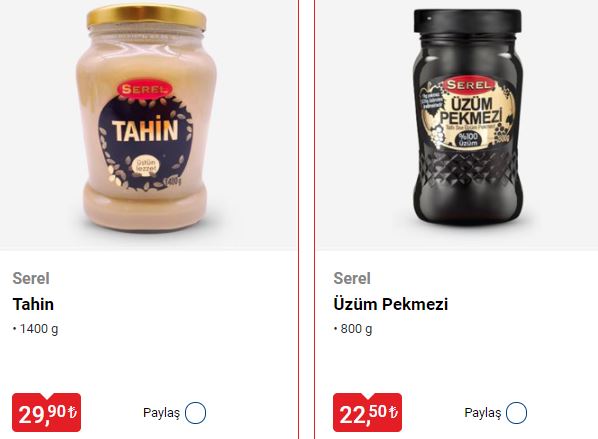Select the 800 g weight detail
The width and height of the screenshot is (598, 439).
click(x=353, y=329)
